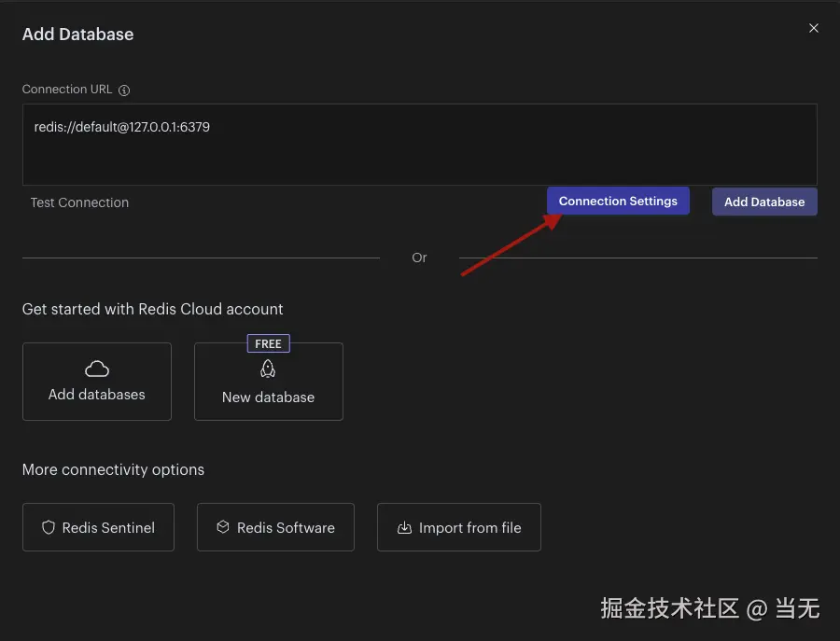
Task: Click the More connectivity options heading
Action: (x=113, y=469)
